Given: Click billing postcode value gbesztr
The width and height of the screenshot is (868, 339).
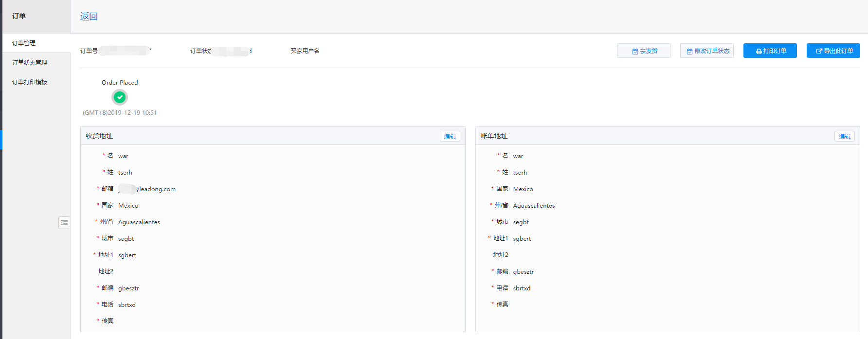Looking at the screenshot, I should (x=523, y=272).
